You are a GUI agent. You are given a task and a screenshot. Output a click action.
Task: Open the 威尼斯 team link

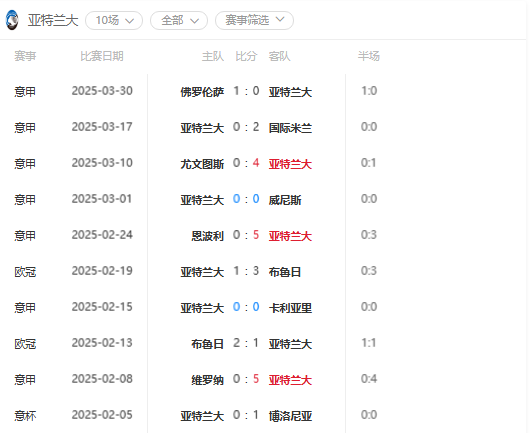tap(285, 200)
